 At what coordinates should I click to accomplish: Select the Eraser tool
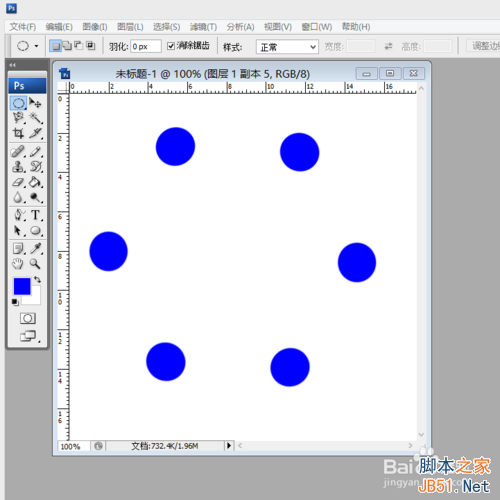[x=18, y=182]
